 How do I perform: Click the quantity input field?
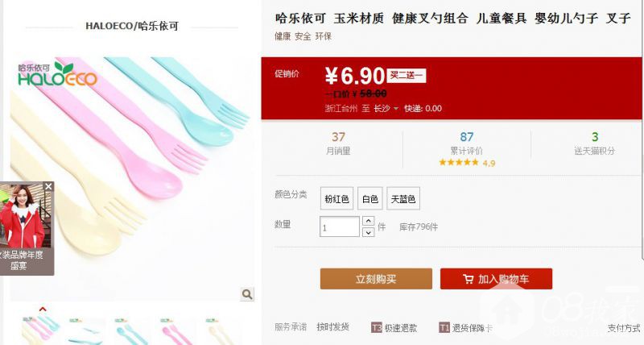[x=339, y=227]
